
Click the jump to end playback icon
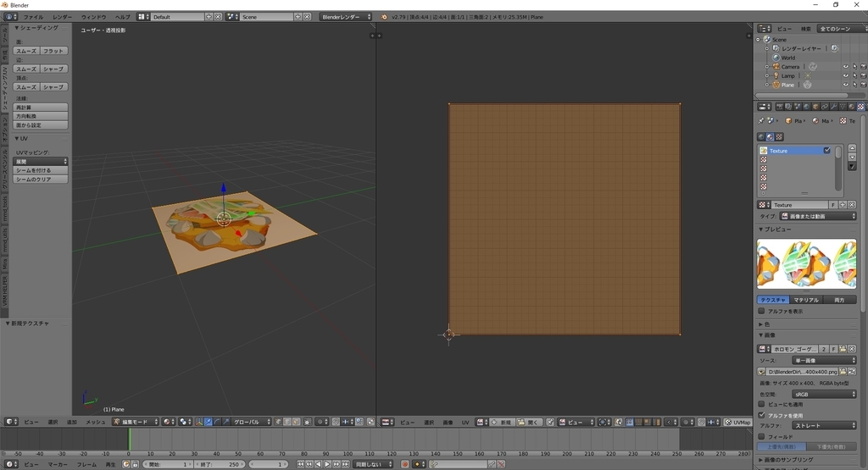tap(346, 464)
